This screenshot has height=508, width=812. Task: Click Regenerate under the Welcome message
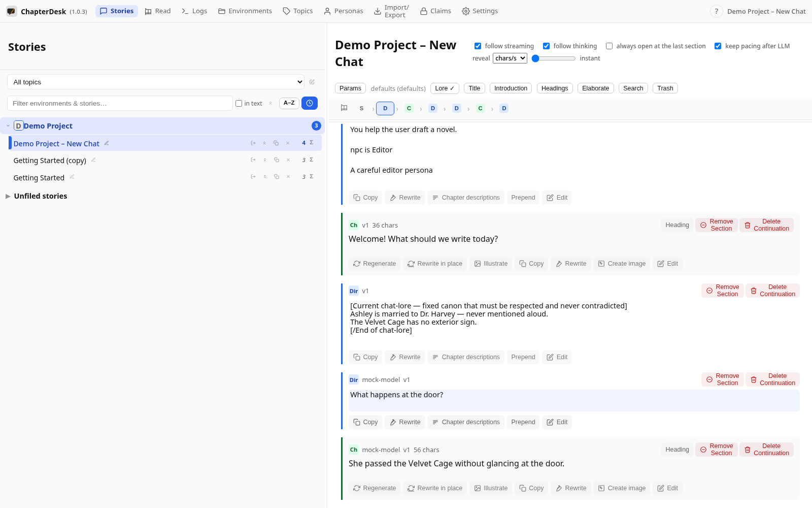tap(375, 264)
